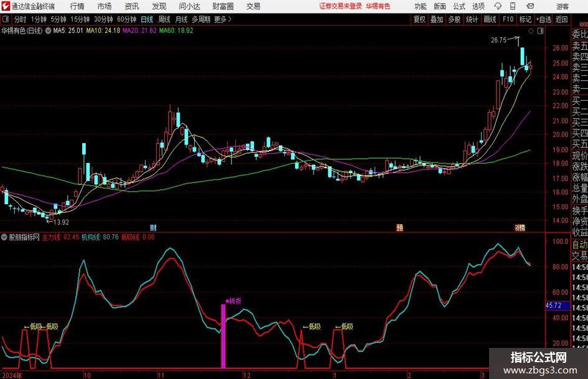Image resolution: width=588 pixels, height=379 pixels.
Task: Click the diamond icon at chart top right
Action: point(531,31)
